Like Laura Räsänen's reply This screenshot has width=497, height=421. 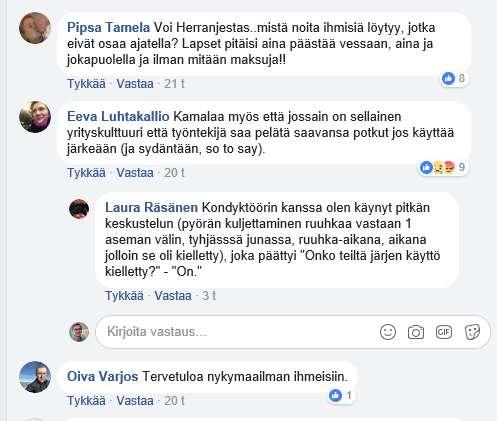(124, 296)
